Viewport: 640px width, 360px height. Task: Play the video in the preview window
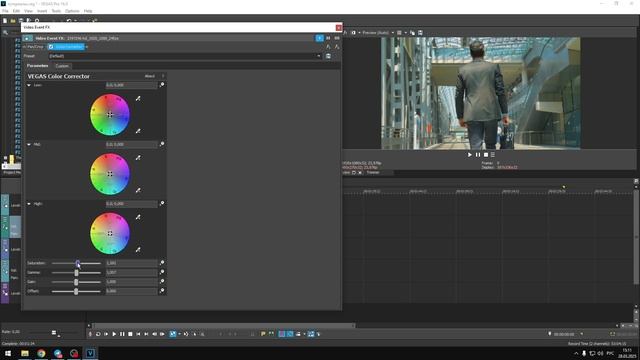coord(469,155)
